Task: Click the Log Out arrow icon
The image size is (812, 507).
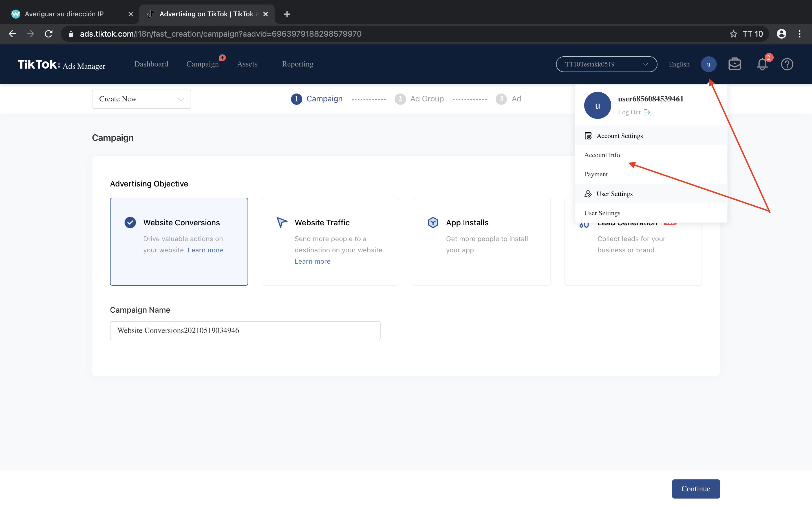Action: coord(646,112)
